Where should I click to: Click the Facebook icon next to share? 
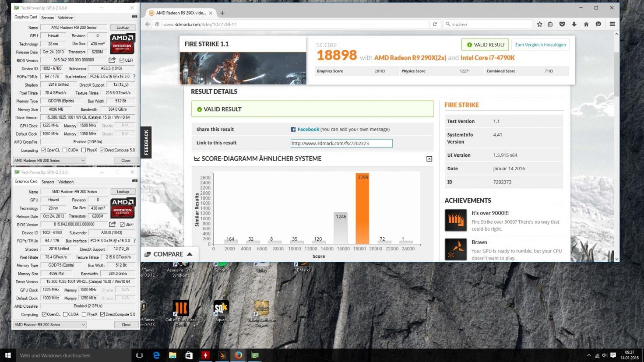pos(293,129)
